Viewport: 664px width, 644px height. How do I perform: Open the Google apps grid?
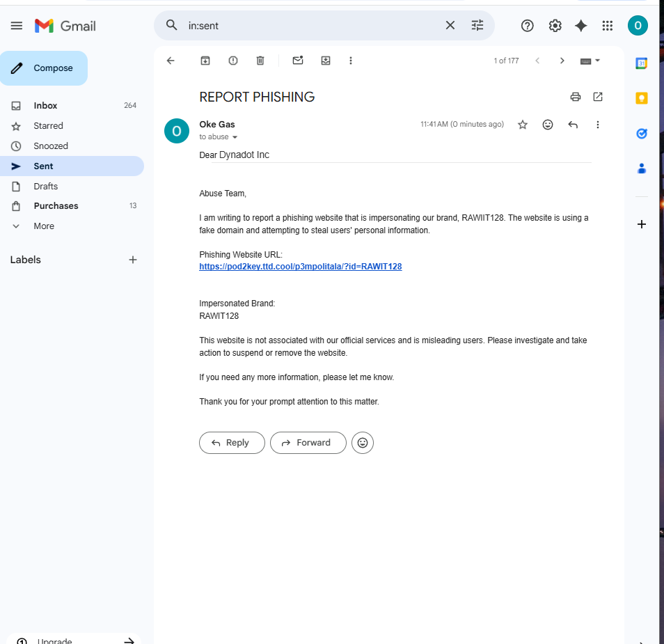tap(607, 26)
